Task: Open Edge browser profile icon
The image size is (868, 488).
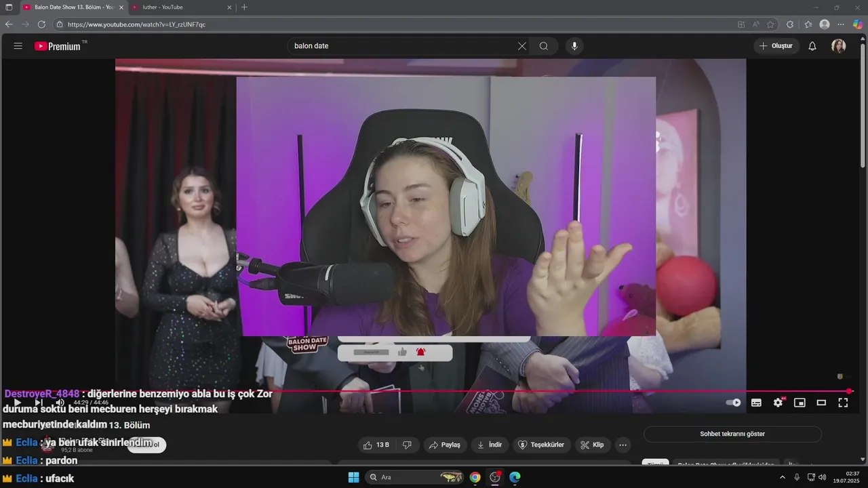Action: [x=825, y=24]
